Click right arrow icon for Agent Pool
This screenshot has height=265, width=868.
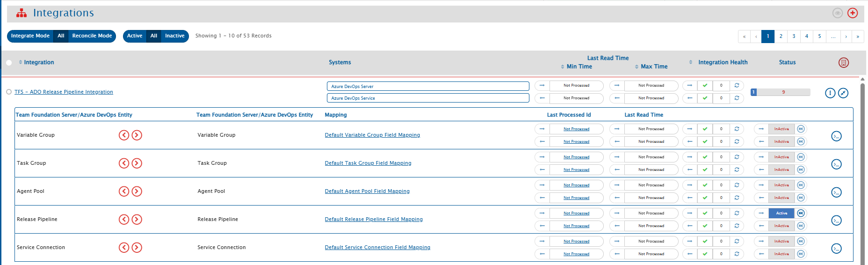tap(137, 191)
